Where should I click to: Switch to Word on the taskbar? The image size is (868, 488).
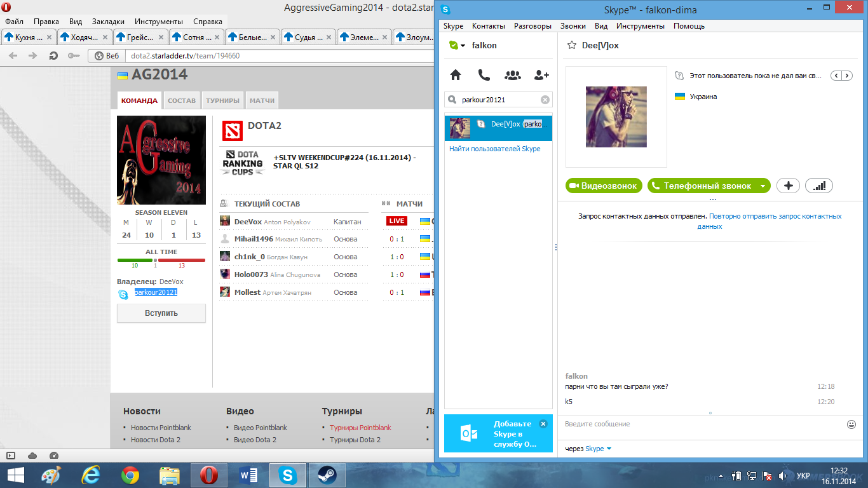(x=248, y=475)
